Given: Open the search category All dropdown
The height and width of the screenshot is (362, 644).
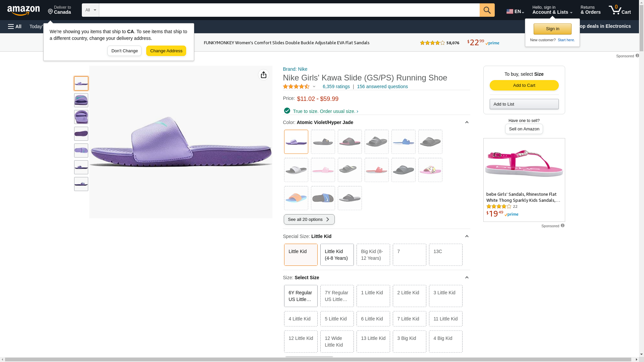Looking at the screenshot, I should 91,10.
